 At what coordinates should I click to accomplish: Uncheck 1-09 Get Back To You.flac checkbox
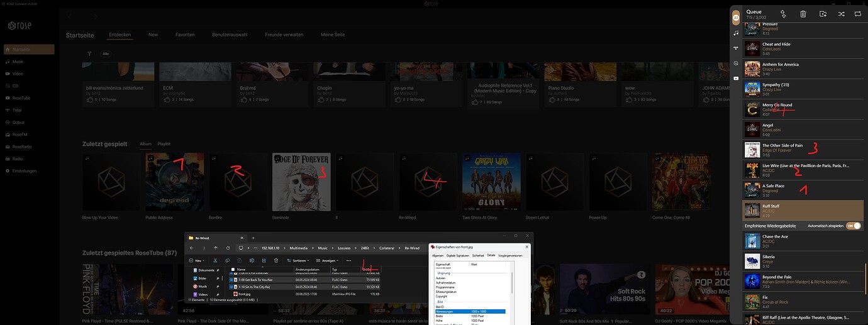[231, 280]
